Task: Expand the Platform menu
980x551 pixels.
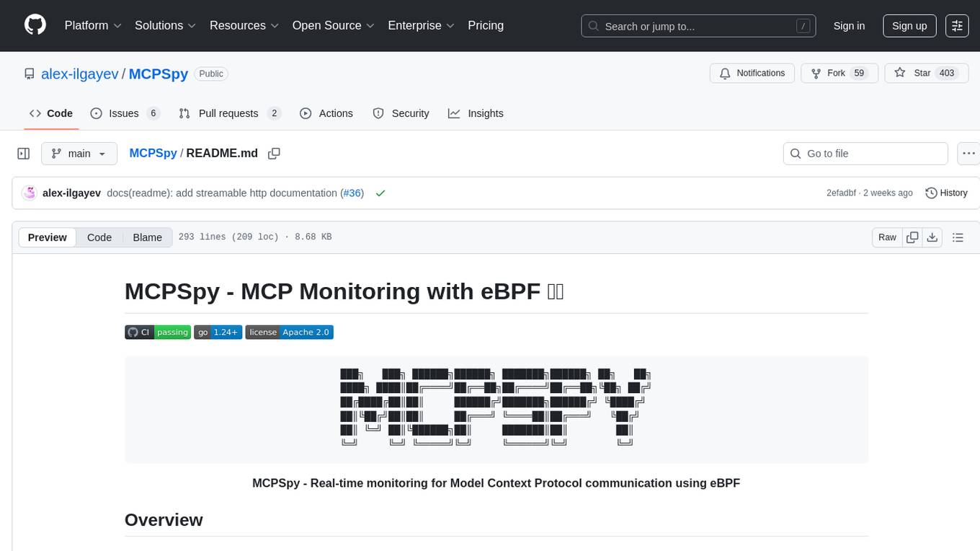Action: tap(93, 25)
